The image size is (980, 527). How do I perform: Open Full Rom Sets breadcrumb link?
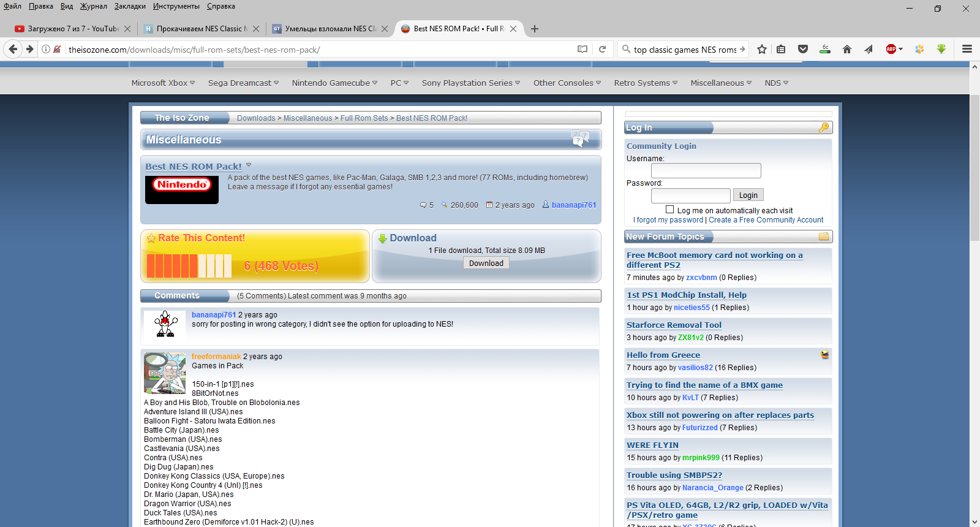pos(364,118)
